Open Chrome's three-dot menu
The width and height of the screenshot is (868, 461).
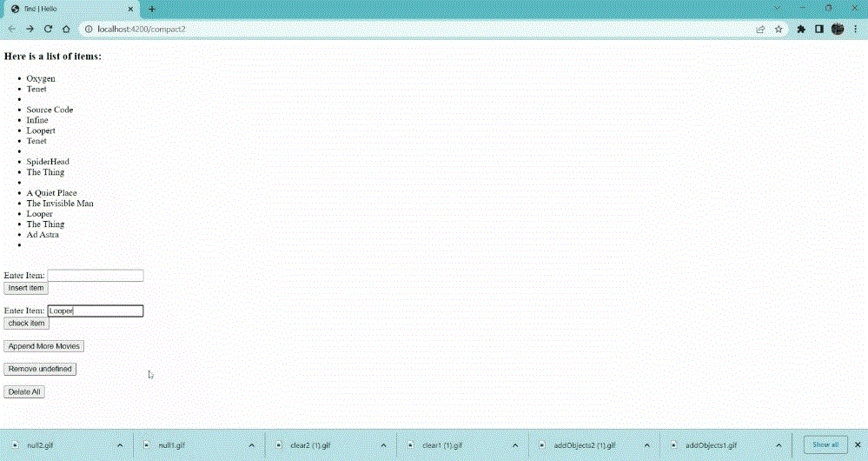tap(855, 29)
